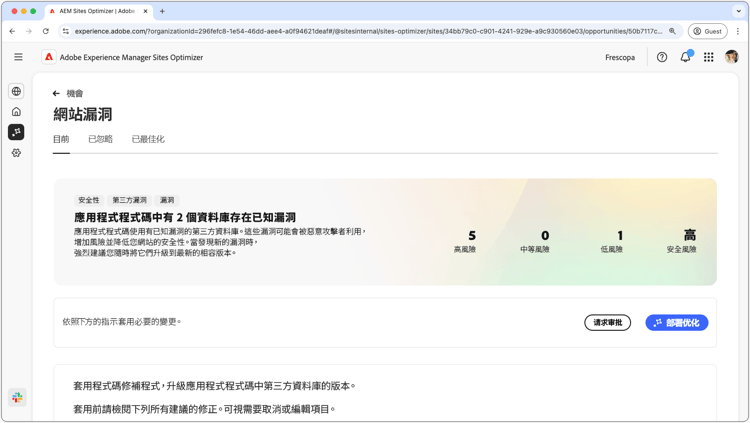The height and width of the screenshot is (423, 750).
Task: Click the 中等風險 count of 0
Action: [545, 235]
